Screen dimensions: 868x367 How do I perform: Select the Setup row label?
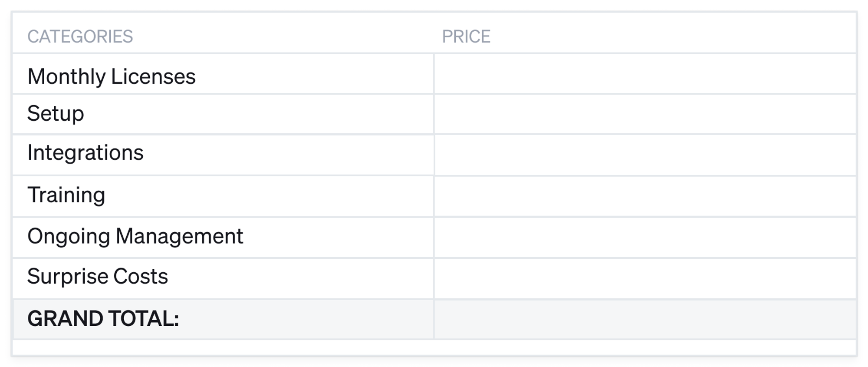pyautogui.click(x=56, y=114)
